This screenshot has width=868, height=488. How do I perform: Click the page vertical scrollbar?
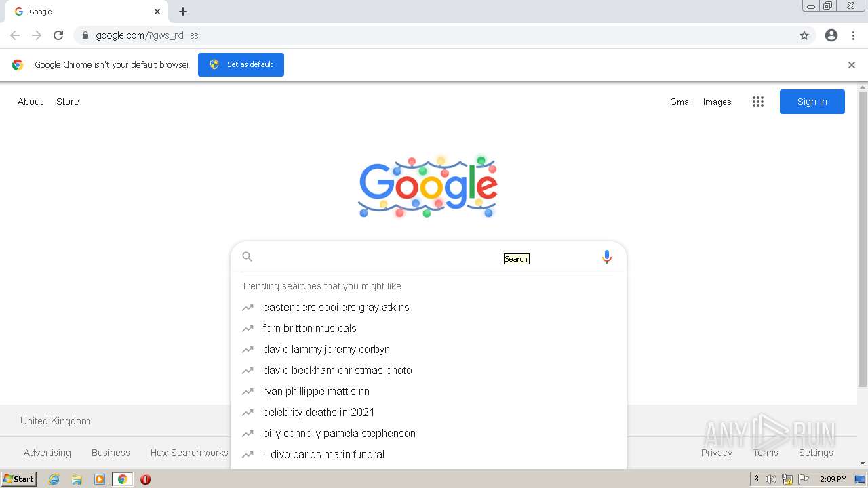coord(863,239)
